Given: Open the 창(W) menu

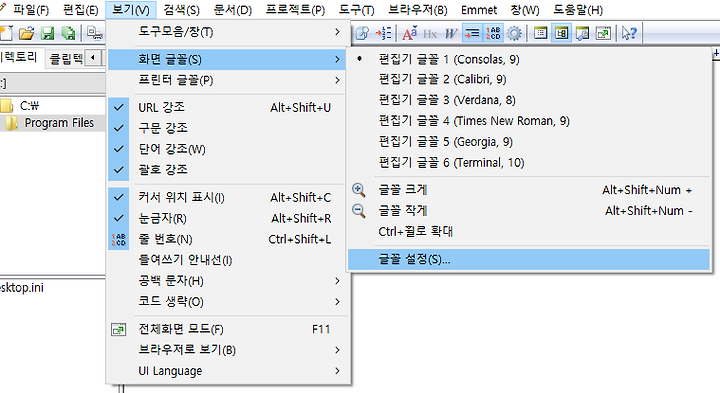Looking at the screenshot, I should point(525,10).
